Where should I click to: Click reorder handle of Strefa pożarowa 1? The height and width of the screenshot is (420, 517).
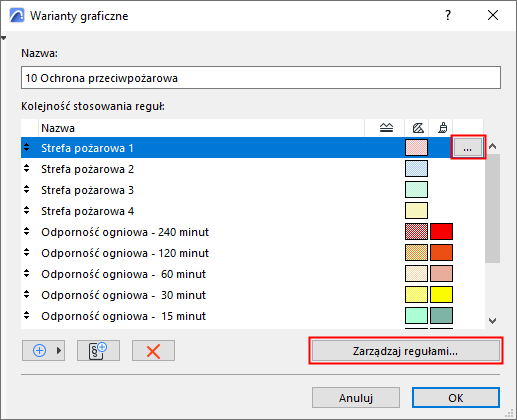[27, 147]
